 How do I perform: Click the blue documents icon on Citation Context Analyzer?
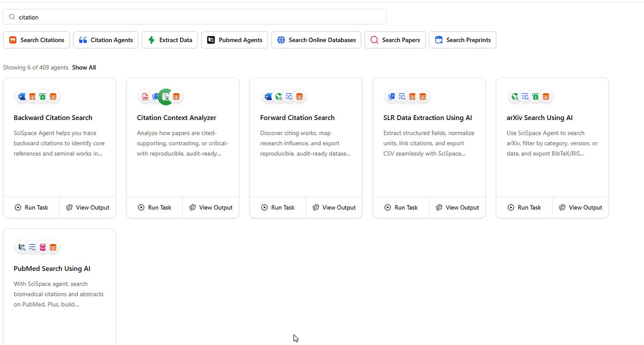tap(155, 97)
